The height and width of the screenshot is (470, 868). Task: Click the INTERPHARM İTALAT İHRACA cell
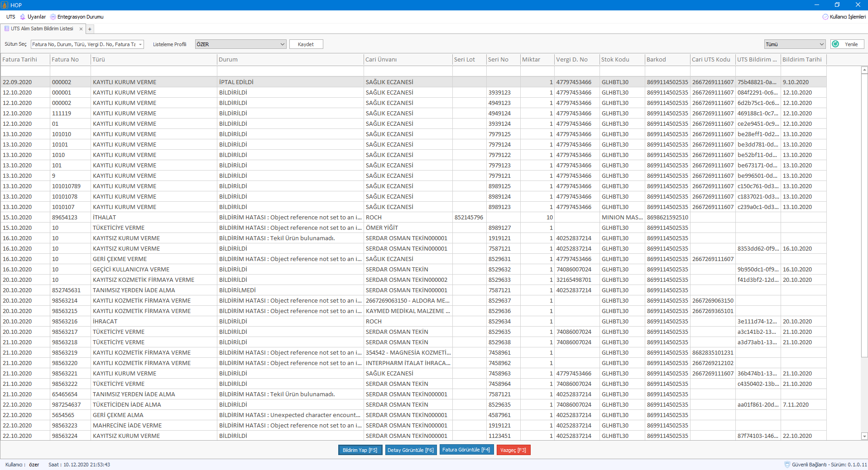(x=408, y=363)
